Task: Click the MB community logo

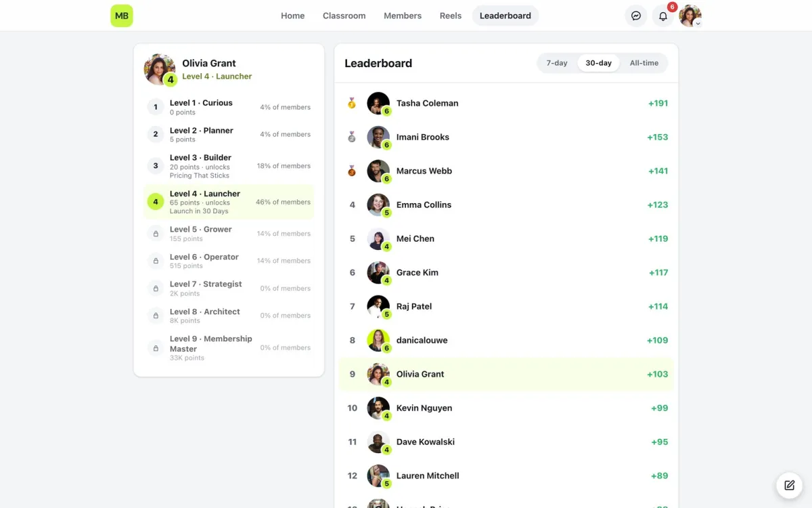Action: [122, 16]
